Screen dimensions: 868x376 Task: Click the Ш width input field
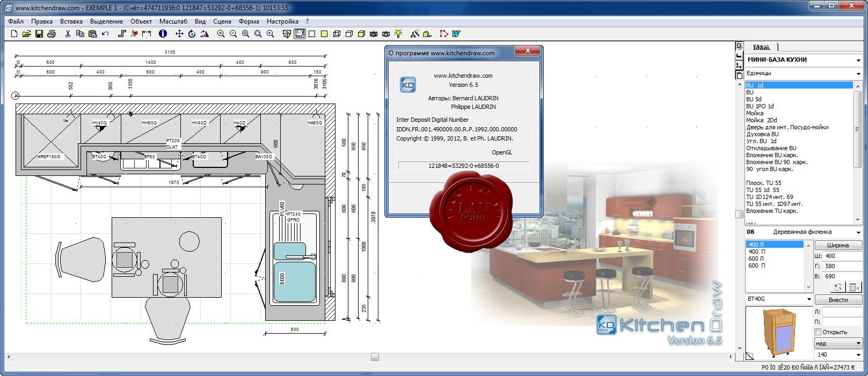(843, 256)
